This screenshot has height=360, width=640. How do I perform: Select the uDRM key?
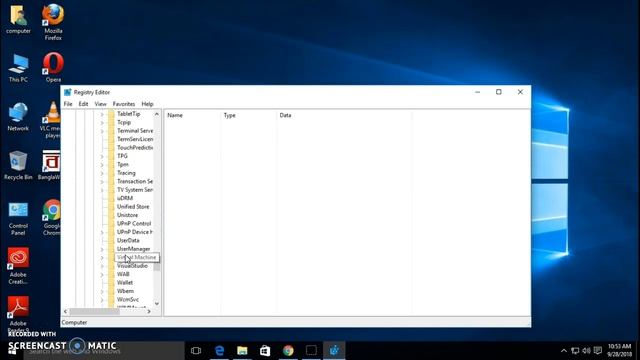pyautogui.click(x=124, y=198)
